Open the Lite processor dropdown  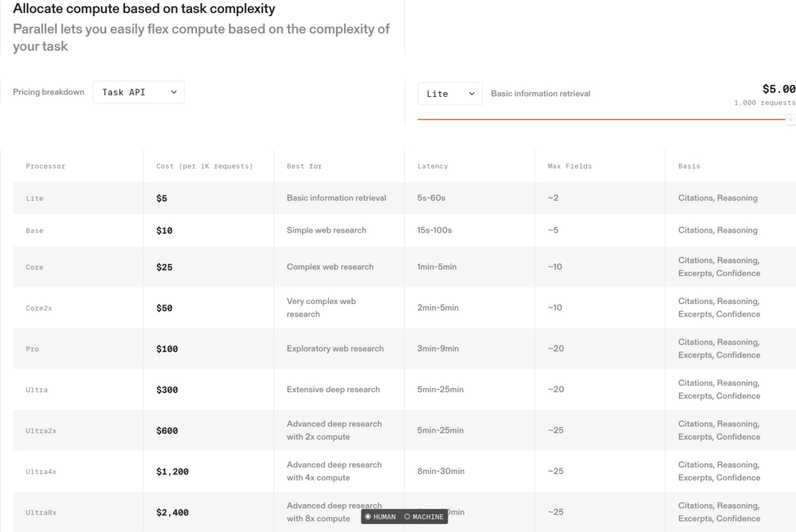click(x=450, y=94)
